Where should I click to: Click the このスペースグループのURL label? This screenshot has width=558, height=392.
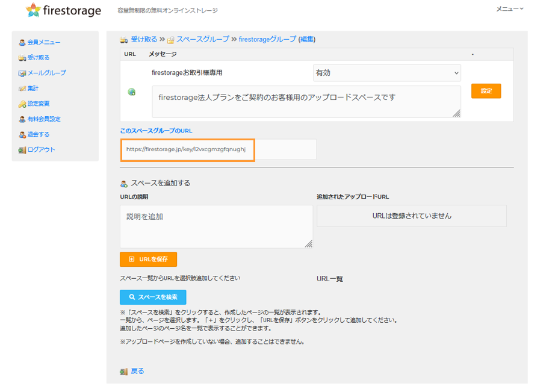(x=156, y=131)
